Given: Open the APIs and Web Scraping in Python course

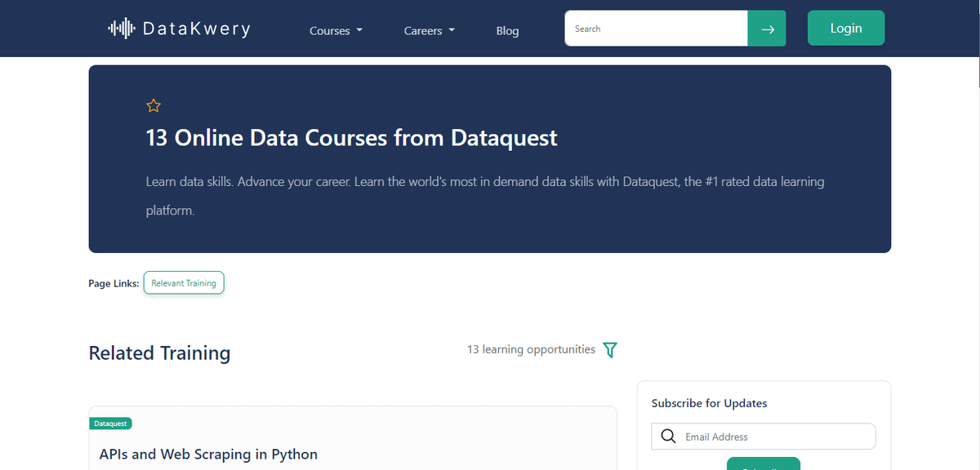Looking at the screenshot, I should (x=208, y=454).
